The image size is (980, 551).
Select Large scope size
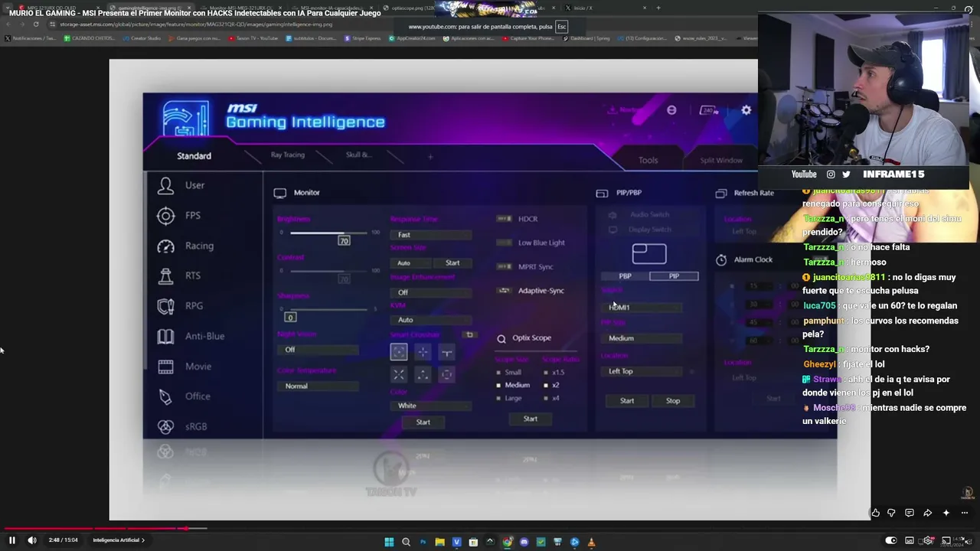(x=509, y=398)
